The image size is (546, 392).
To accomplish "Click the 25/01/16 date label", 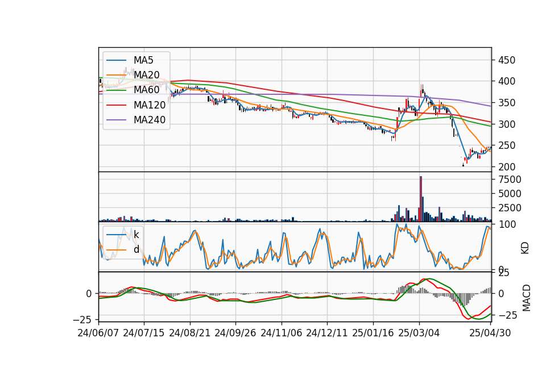I will (x=373, y=333).
